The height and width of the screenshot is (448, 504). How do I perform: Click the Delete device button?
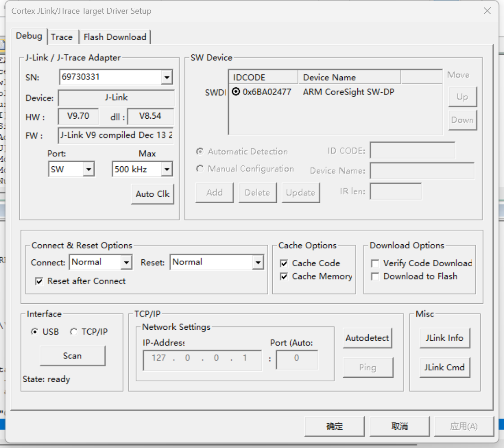(257, 193)
